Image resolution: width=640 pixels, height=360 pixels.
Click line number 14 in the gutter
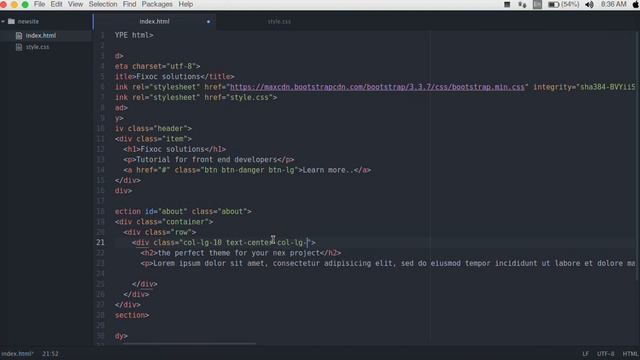[100, 170]
